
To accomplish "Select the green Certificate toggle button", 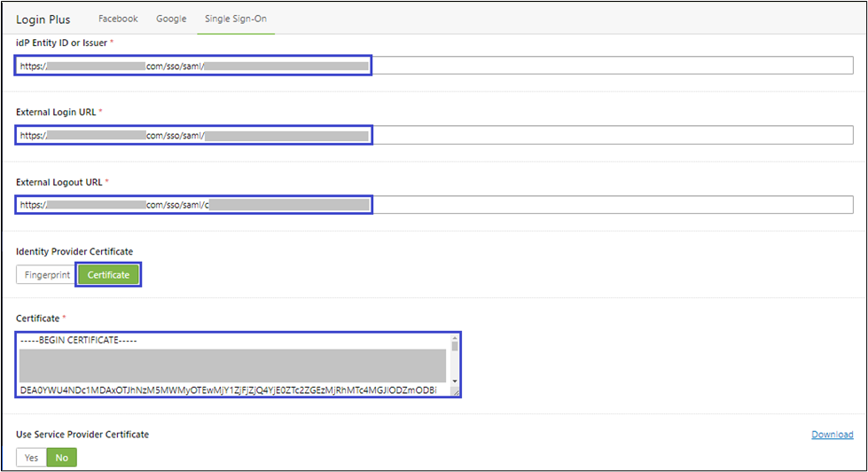I will pos(108,275).
